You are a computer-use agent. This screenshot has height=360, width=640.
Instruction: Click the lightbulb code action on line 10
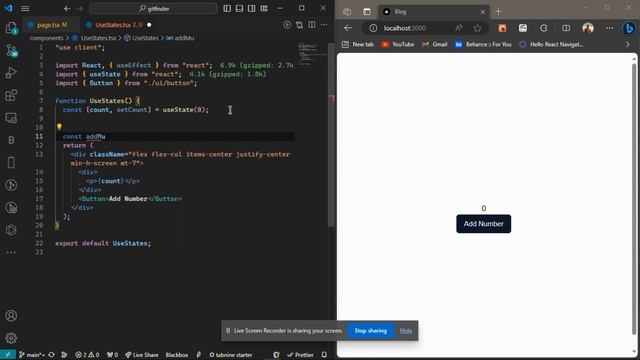pyautogui.click(x=59, y=127)
